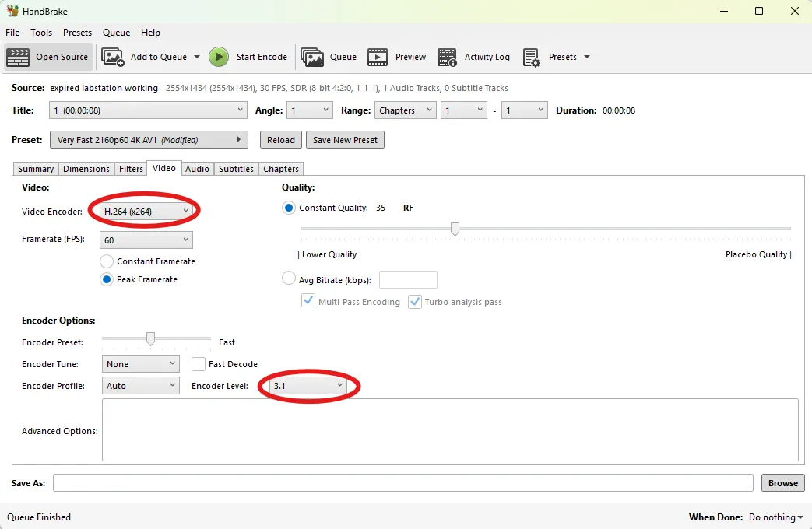Expand the Title dropdown

coord(148,110)
